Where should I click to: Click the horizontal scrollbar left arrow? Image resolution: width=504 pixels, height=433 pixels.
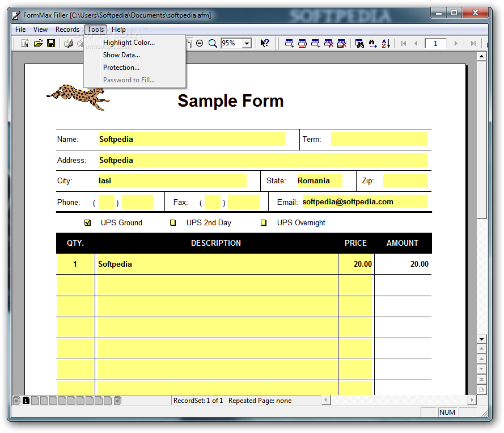pos(326,400)
